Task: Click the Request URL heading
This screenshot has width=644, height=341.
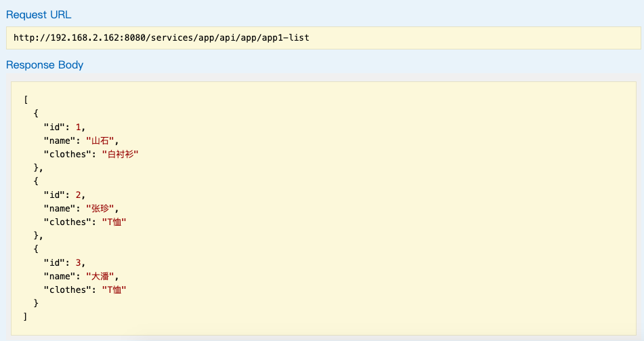Action: tap(39, 15)
